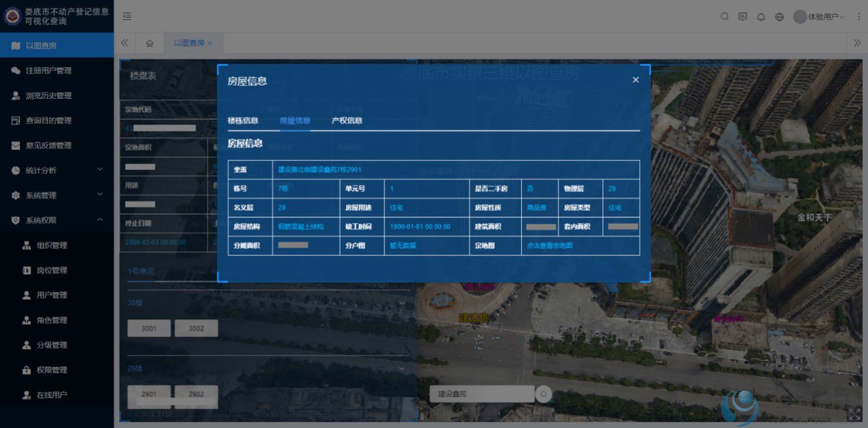Click the 暂无数据 value for 分户图
This screenshot has width=868, height=428.
[402, 246]
